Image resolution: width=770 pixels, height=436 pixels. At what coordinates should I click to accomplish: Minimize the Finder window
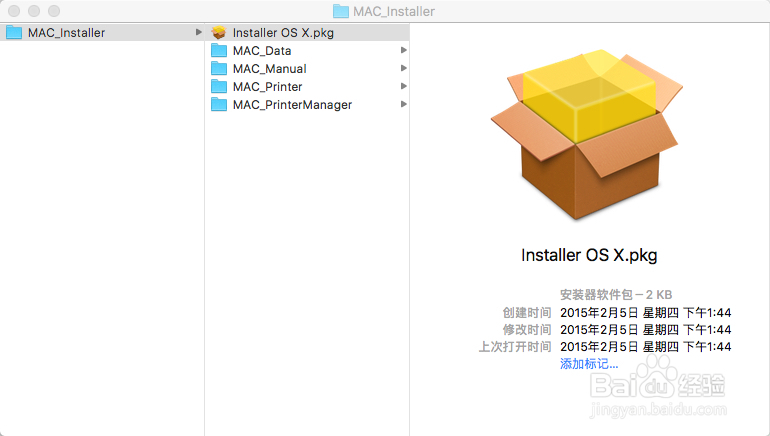[x=34, y=11]
